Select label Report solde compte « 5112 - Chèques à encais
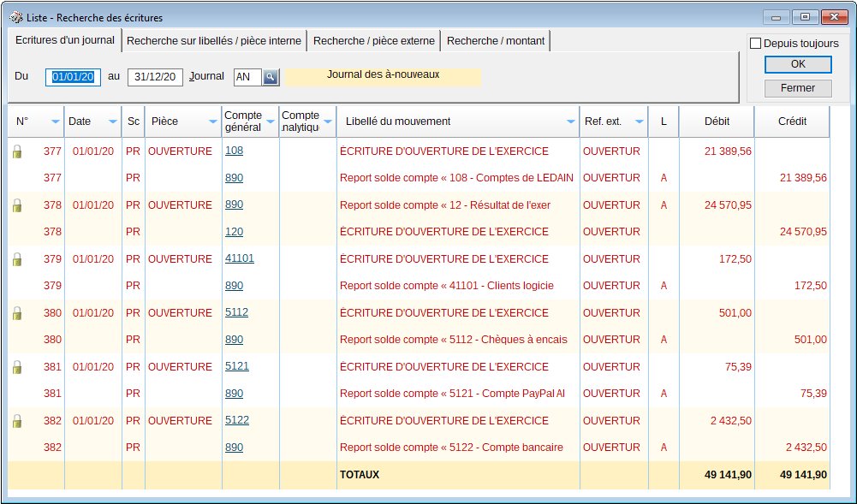The height and width of the screenshot is (504, 857). coord(454,340)
